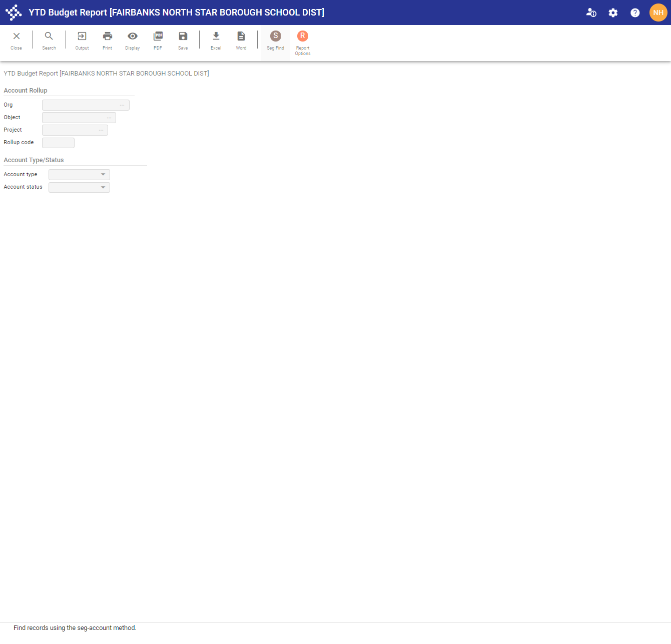Download report to Excel

pos(216,41)
